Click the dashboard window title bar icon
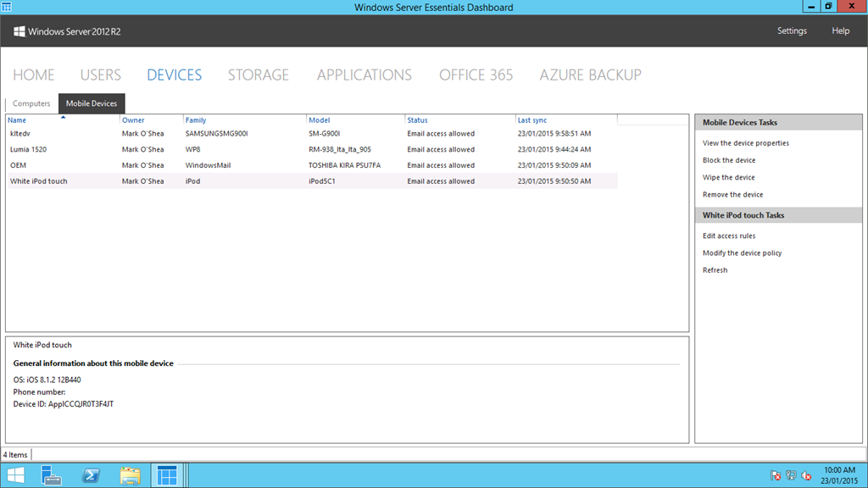 point(7,7)
